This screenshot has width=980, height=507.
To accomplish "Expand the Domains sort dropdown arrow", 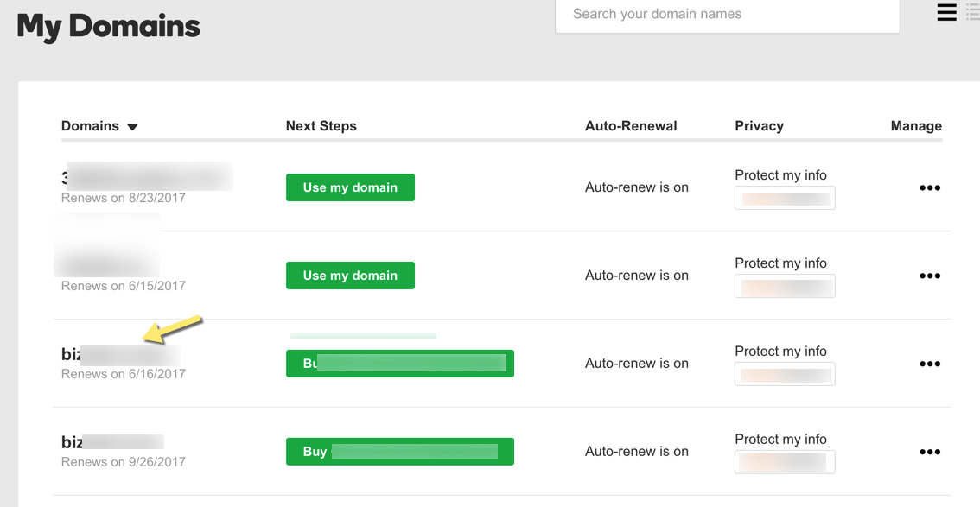I will (x=132, y=126).
